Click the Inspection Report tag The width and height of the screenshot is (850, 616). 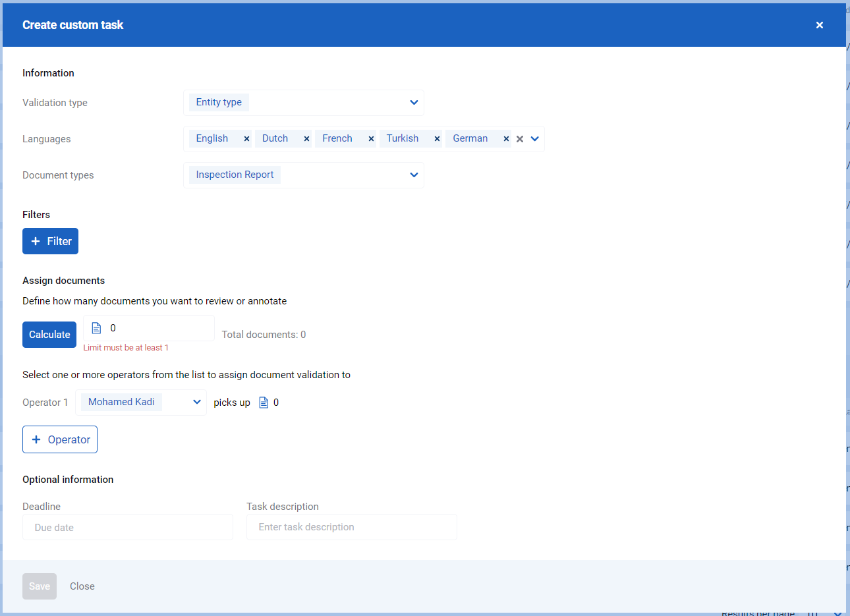[235, 175]
